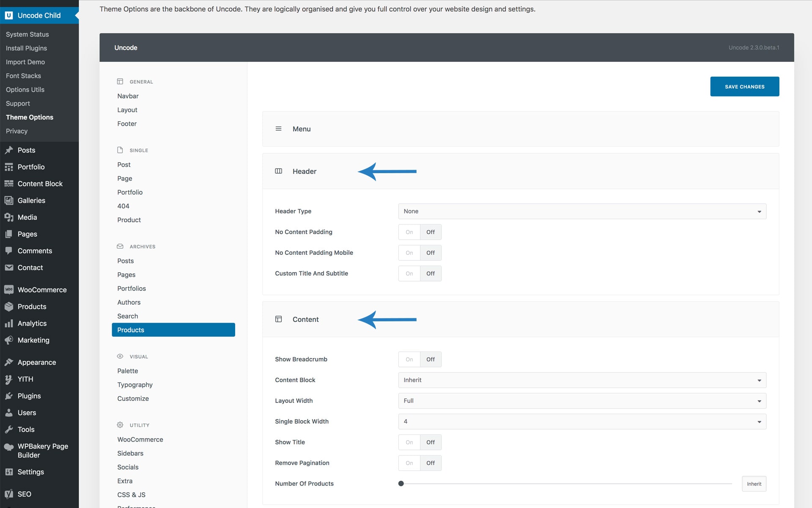This screenshot has height=508, width=812.
Task: Click the WPBakery Page Builder icon
Action: point(8,447)
